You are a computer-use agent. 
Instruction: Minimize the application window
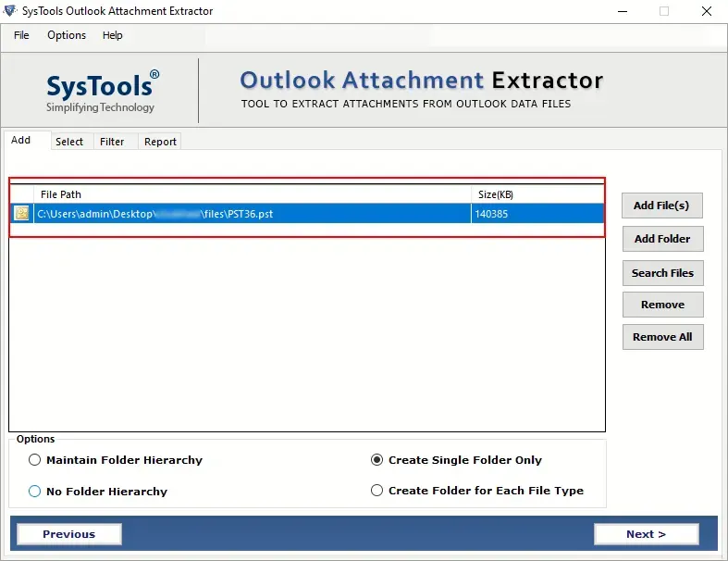click(x=623, y=11)
